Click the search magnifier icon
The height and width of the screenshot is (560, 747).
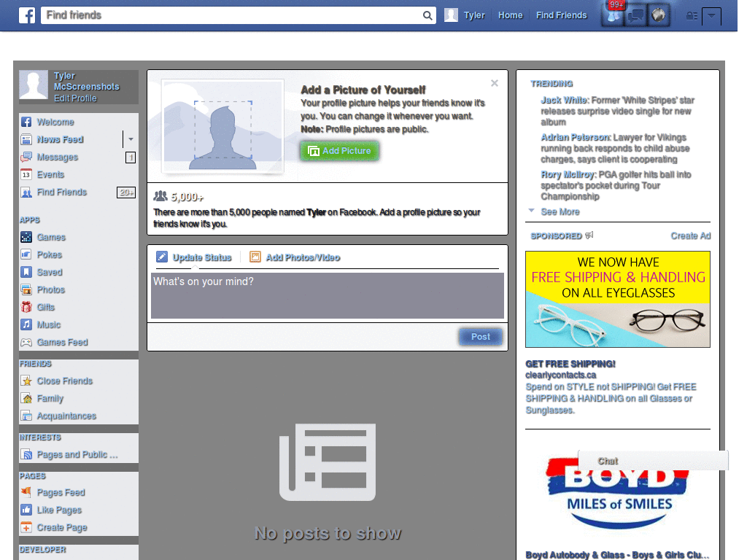tap(427, 15)
